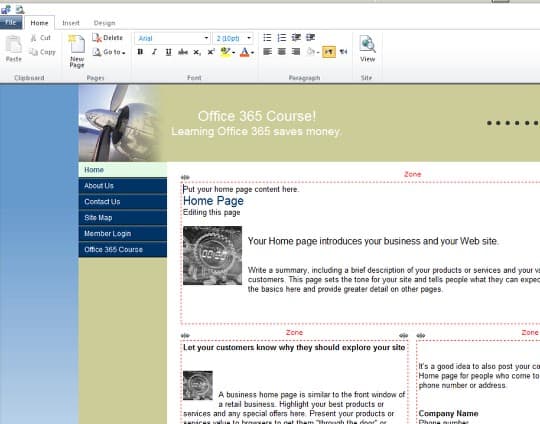Click the top zone left handle icon
Screen dimensions: 540x424
click(185, 177)
